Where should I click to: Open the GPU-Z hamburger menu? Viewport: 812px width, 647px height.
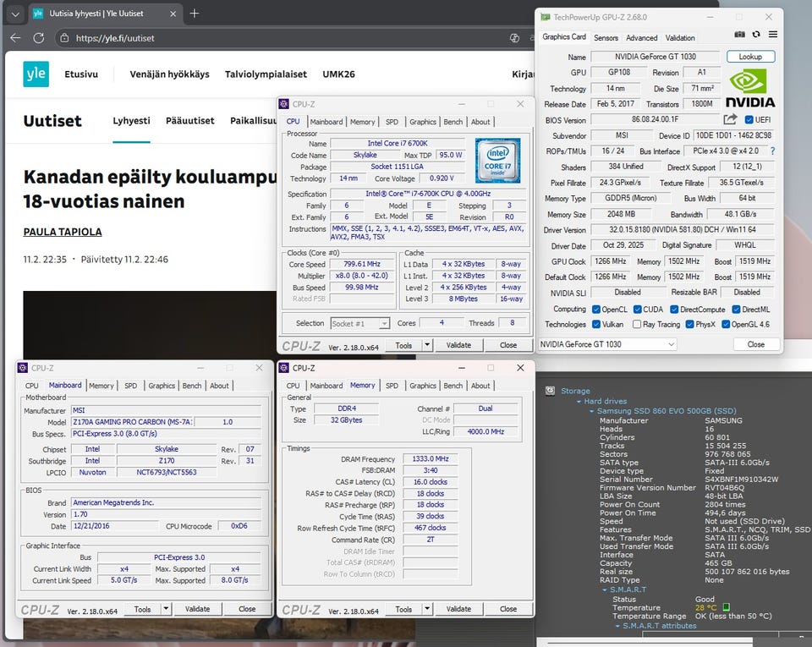[771, 34]
